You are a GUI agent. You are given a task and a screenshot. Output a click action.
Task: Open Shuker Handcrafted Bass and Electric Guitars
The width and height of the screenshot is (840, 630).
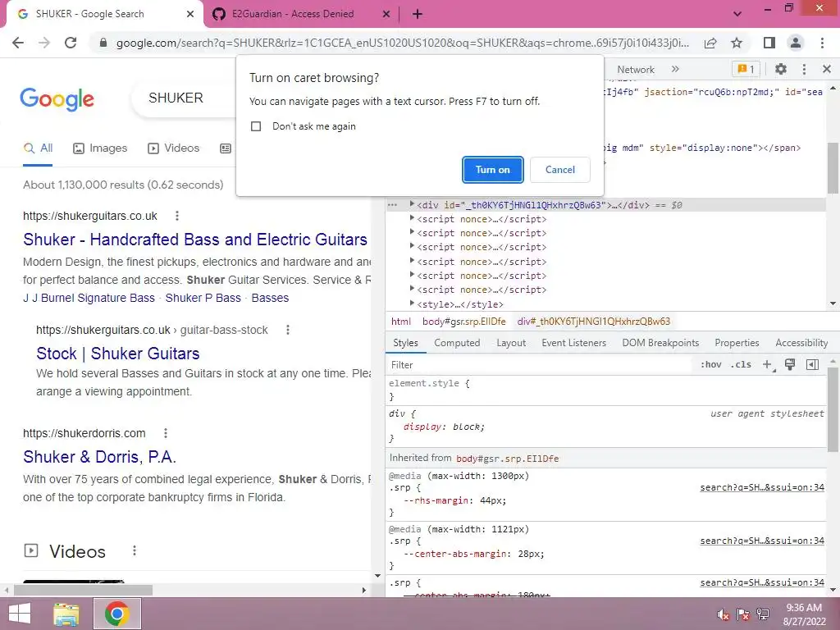point(195,240)
